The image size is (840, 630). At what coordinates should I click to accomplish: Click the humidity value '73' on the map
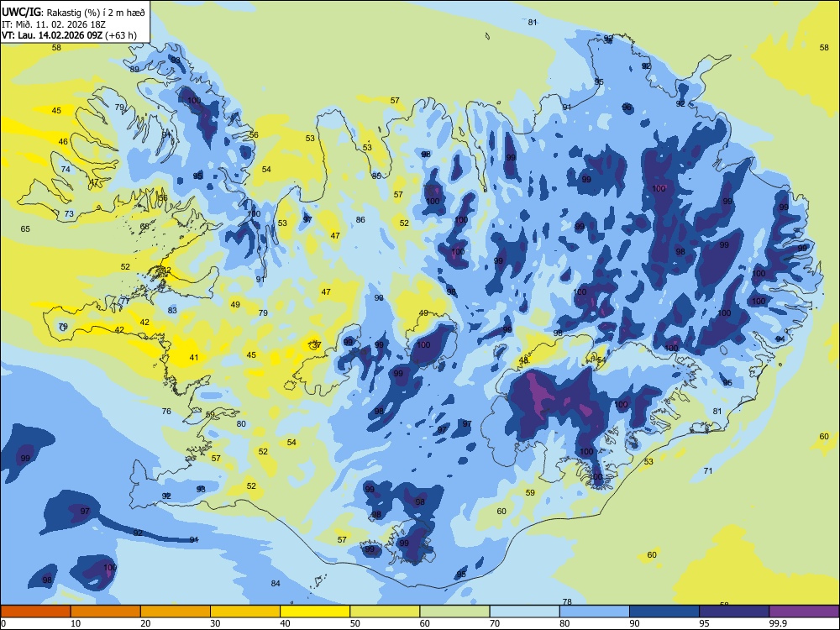(x=69, y=213)
